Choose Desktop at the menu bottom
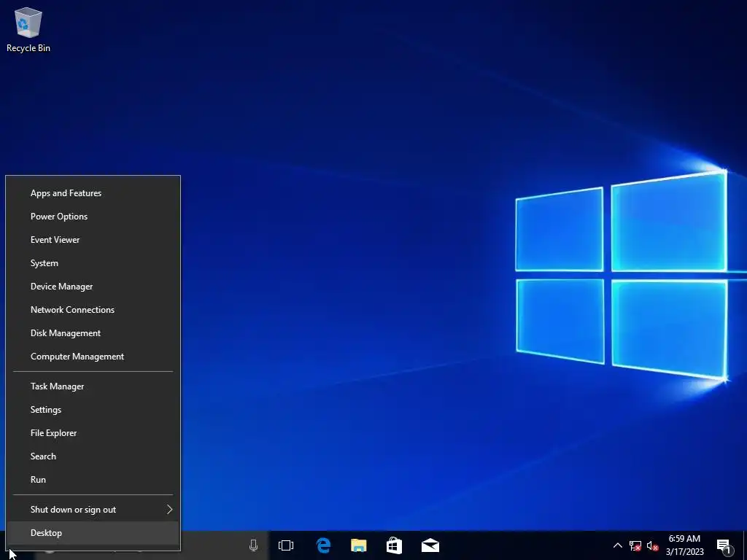Image resolution: width=747 pixels, height=560 pixels. tap(93, 533)
